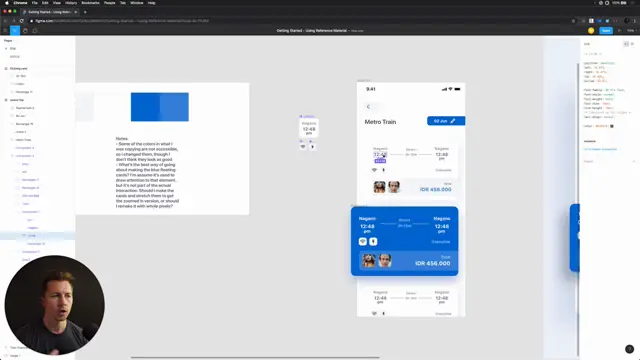Viewport: 640px width, 360px height.
Task: Select the Metro Train heading text
Action: [x=380, y=122]
